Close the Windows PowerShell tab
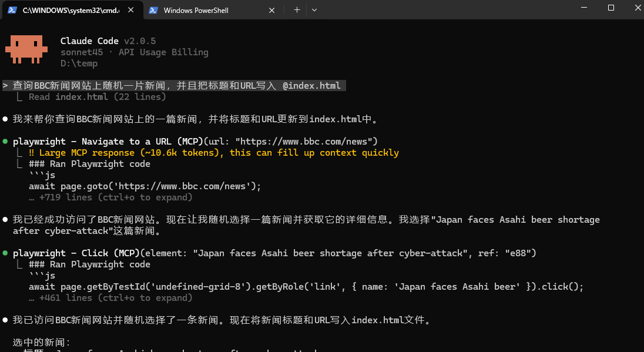The width and height of the screenshot is (644, 352). [x=271, y=10]
